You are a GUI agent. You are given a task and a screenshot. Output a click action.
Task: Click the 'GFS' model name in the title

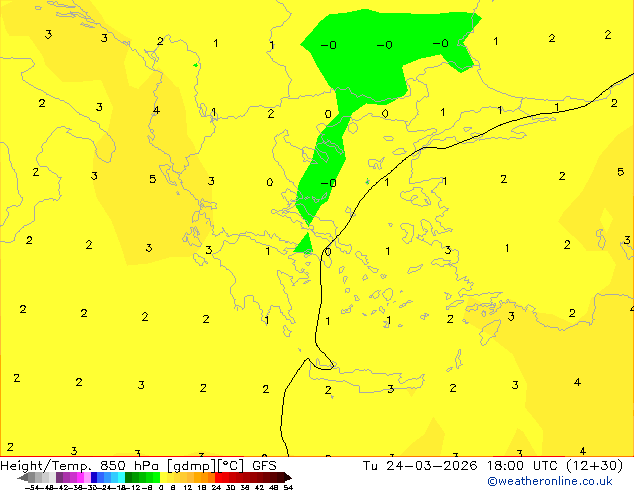click(264, 466)
